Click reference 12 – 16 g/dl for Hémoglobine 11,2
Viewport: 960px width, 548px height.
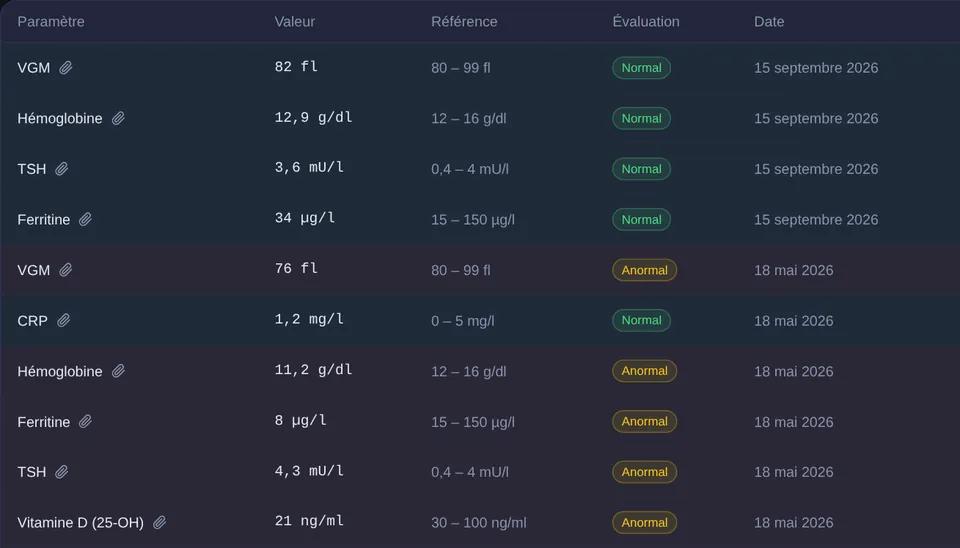[468, 372]
